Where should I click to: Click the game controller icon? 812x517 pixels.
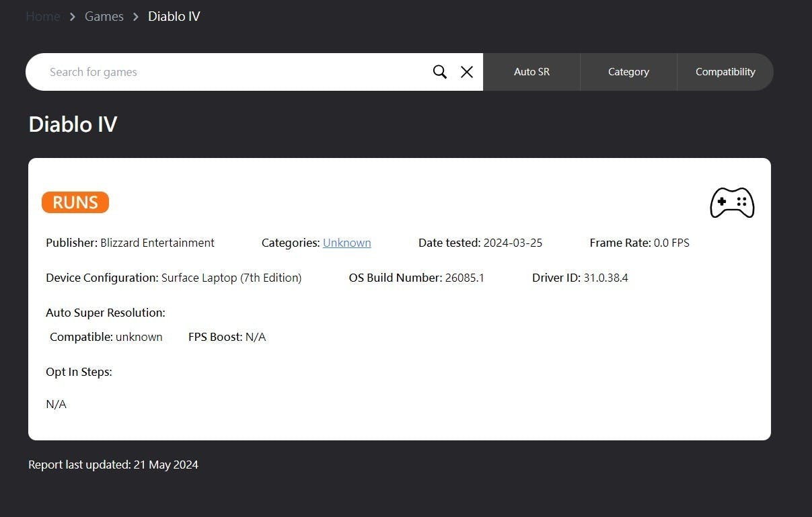point(732,202)
